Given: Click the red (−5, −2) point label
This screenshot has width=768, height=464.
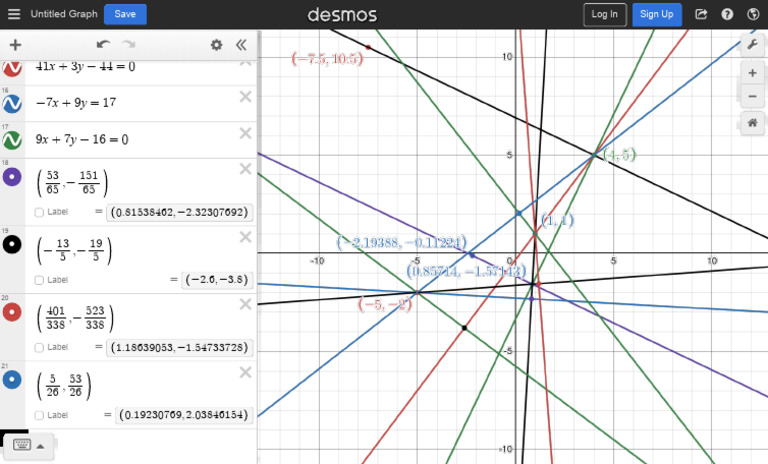Looking at the screenshot, I should point(385,305).
